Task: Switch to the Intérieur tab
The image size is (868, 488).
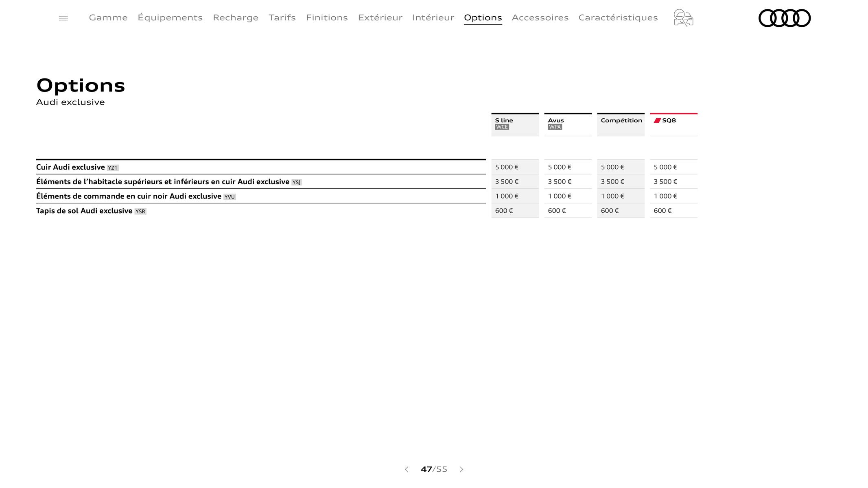Action: click(x=433, y=17)
